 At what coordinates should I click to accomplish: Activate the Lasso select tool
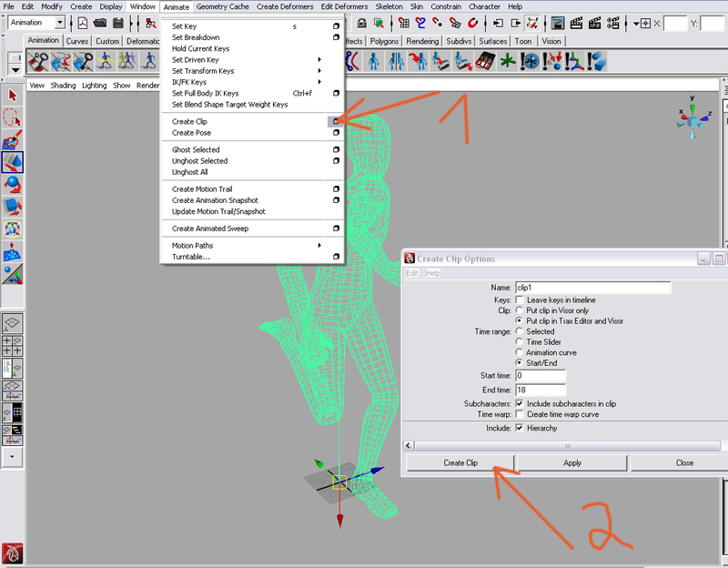click(13, 117)
